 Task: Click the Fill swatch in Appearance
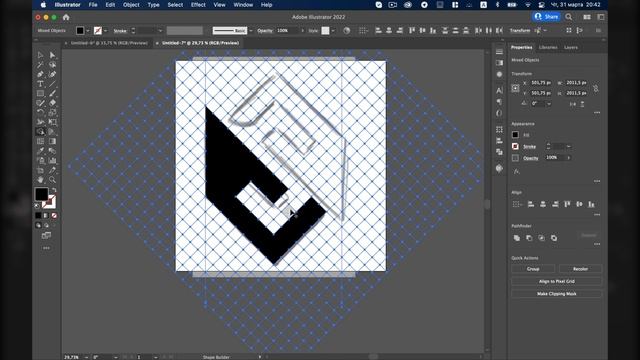pos(516,135)
